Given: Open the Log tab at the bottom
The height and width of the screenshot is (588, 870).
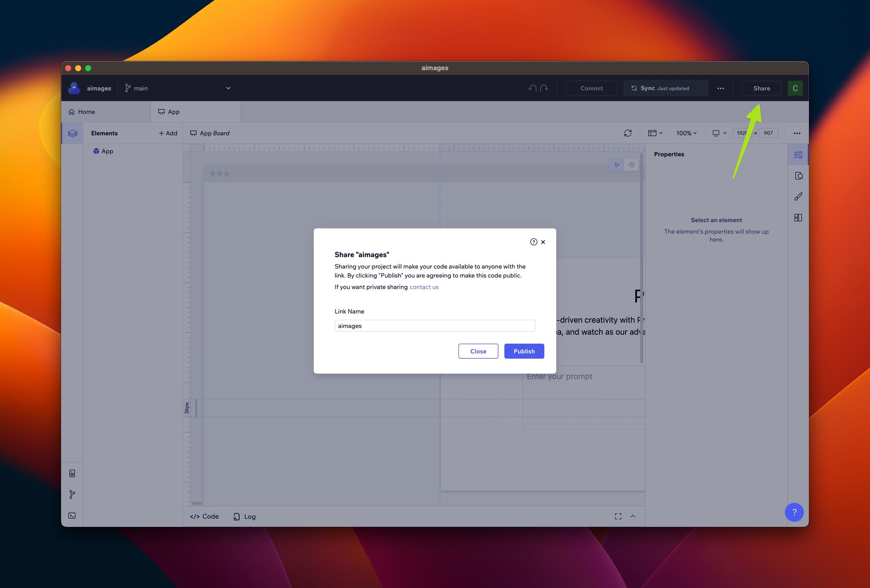Looking at the screenshot, I should pyautogui.click(x=244, y=516).
